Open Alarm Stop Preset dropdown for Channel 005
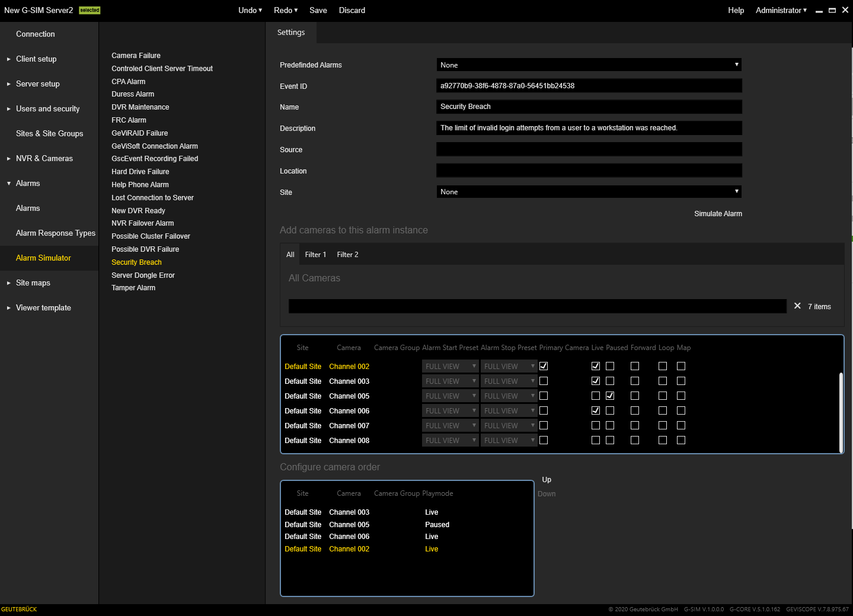 [509, 396]
